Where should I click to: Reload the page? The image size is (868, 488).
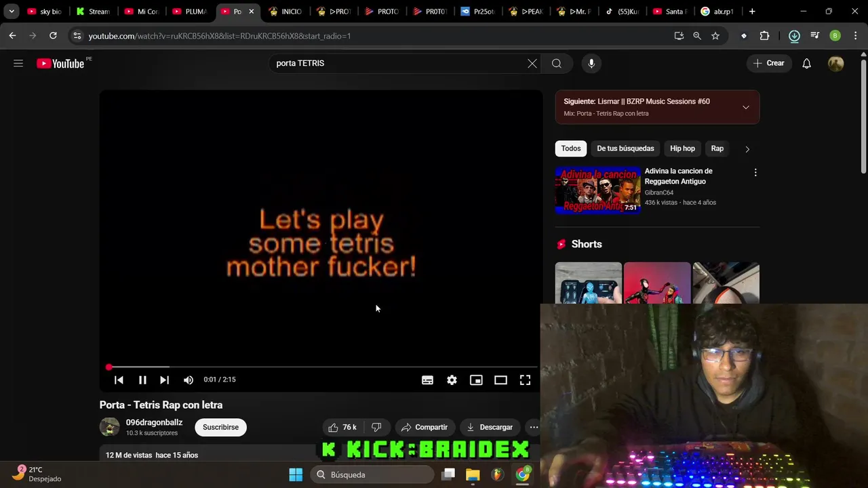(x=53, y=36)
